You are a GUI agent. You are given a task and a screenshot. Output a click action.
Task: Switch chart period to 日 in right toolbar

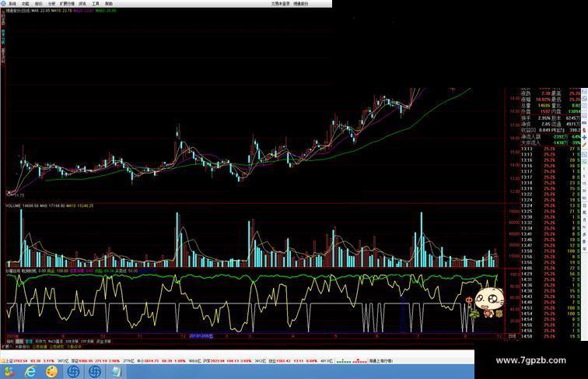(584, 205)
